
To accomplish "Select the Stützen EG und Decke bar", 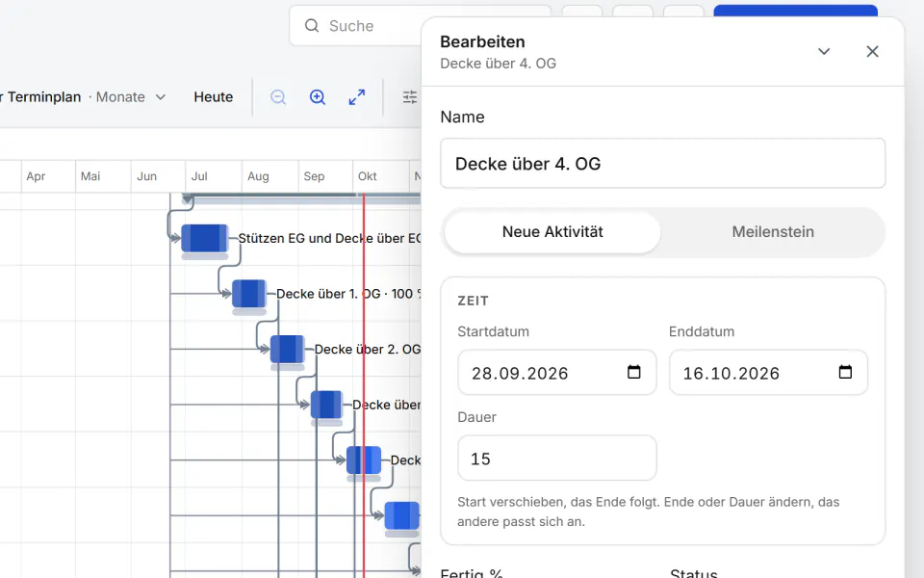I will 204,239.
